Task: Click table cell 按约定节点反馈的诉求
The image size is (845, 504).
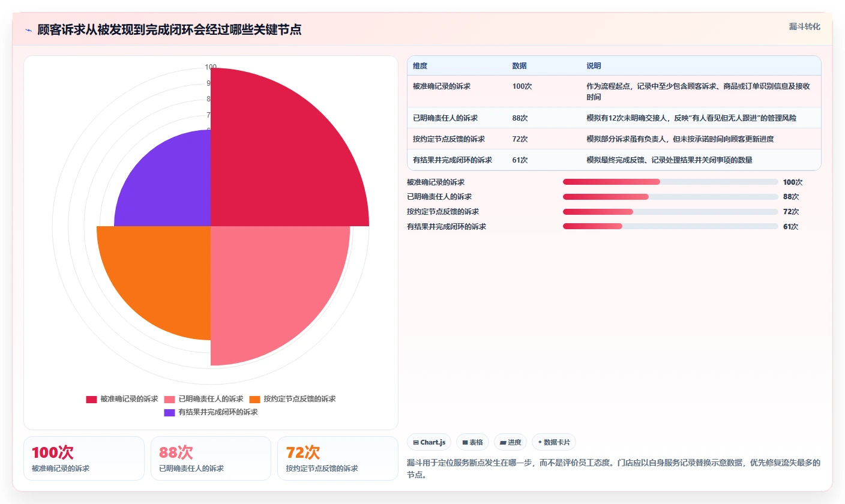Action: [449, 139]
